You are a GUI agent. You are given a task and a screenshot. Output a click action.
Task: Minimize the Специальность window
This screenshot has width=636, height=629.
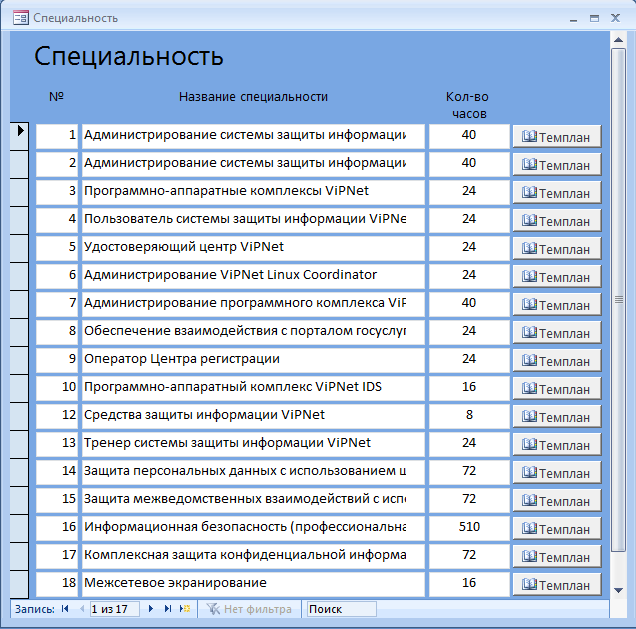coord(573,19)
